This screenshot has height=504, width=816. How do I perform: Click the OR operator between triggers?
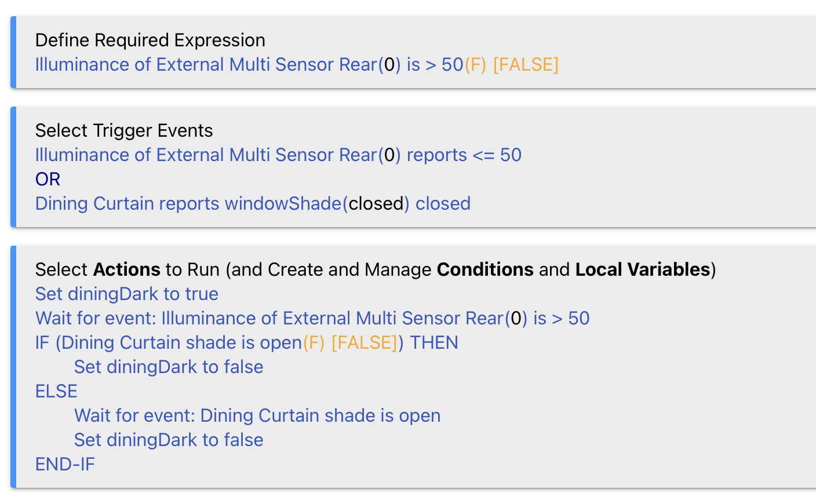click(48, 179)
